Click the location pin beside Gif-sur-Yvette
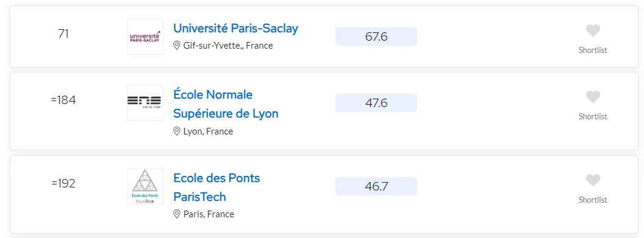644x238 pixels. 177,46
